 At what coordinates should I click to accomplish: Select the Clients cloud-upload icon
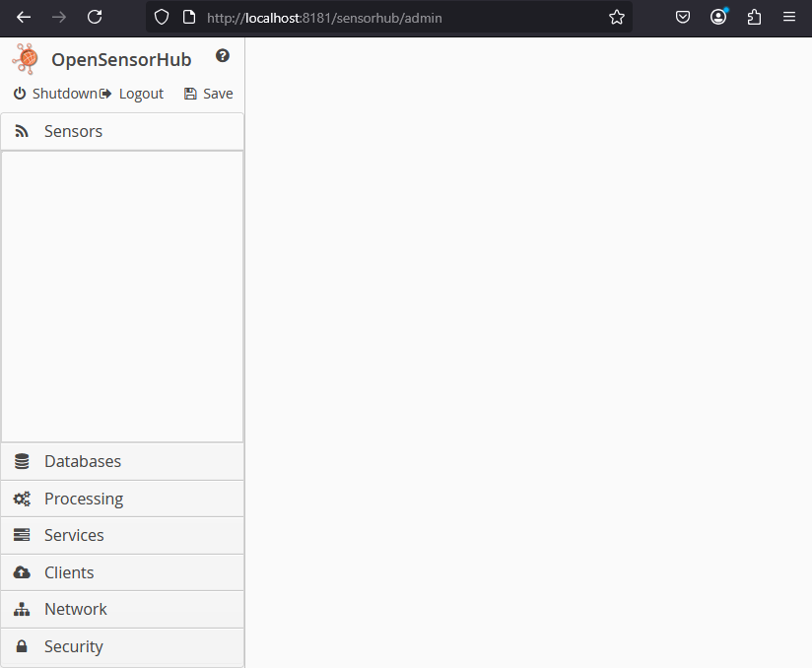click(22, 571)
